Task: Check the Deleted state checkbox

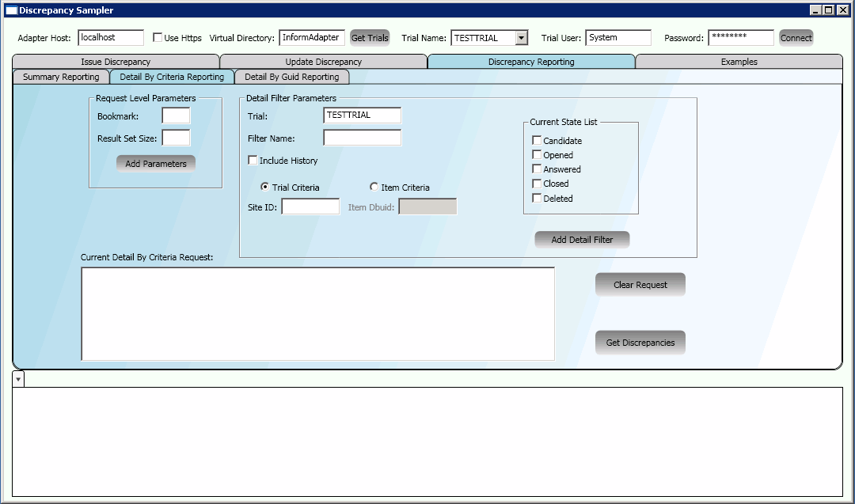Action: click(537, 199)
